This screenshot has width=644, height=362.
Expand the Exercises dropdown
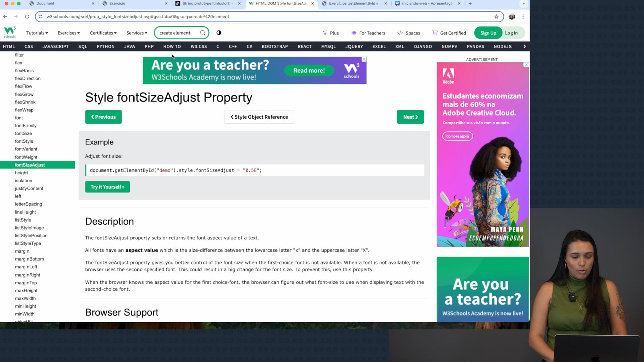(x=69, y=33)
